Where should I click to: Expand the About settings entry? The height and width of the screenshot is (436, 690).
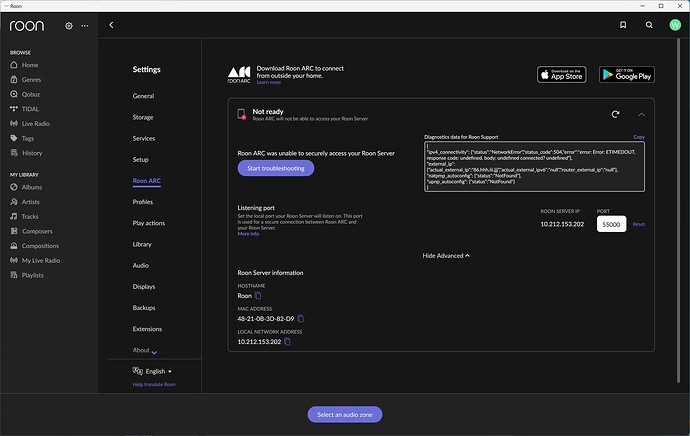[x=145, y=350]
